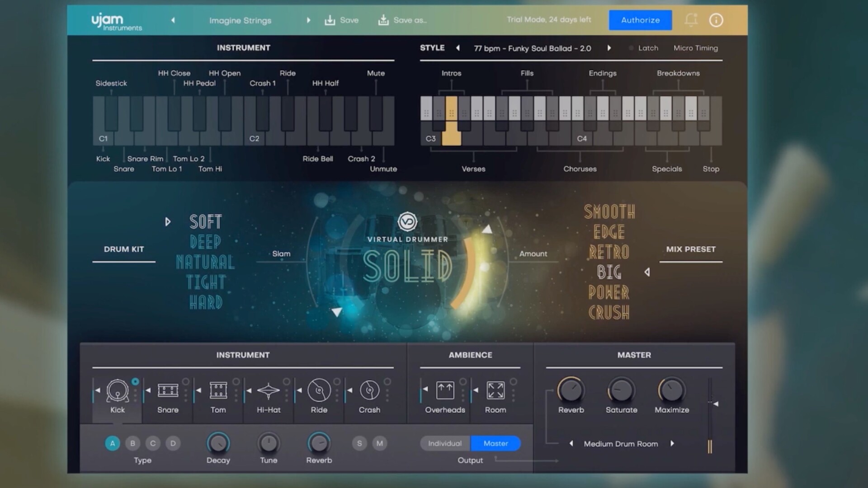Toggle the Ride channel power indicator
Screen dimensions: 868x488
pyautogui.click(x=337, y=382)
